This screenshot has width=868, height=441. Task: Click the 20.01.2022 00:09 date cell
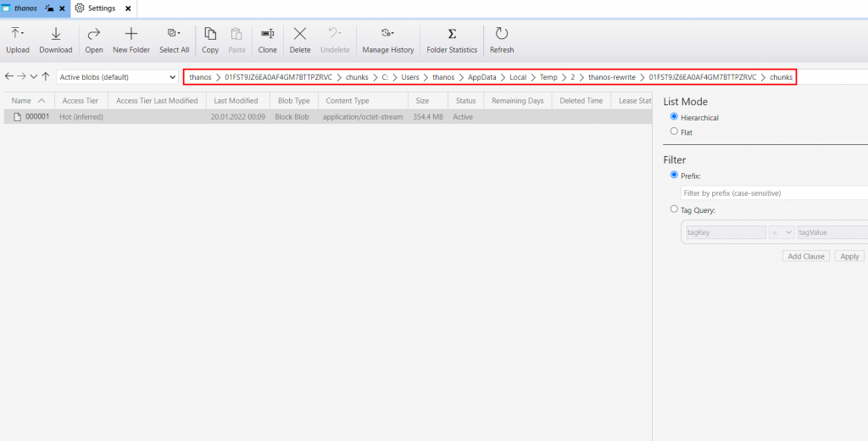tap(238, 117)
